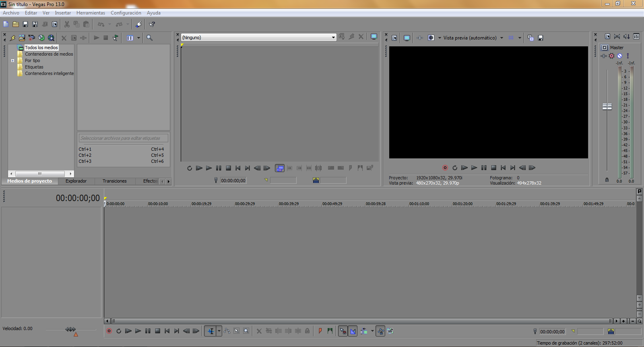644x347 pixels.
Task: Open the Configuración menu
Action: pos(126,13)
